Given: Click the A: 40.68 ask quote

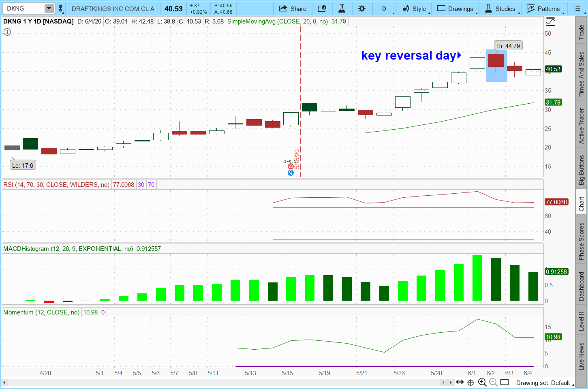Looking at the screenshot, I should [x=224, y=12].
